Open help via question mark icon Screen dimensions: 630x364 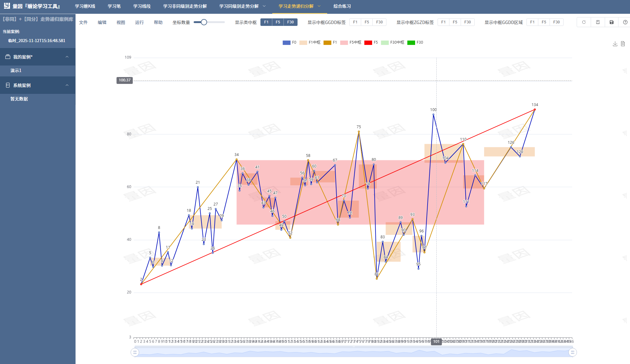click(x=625, y=22)
